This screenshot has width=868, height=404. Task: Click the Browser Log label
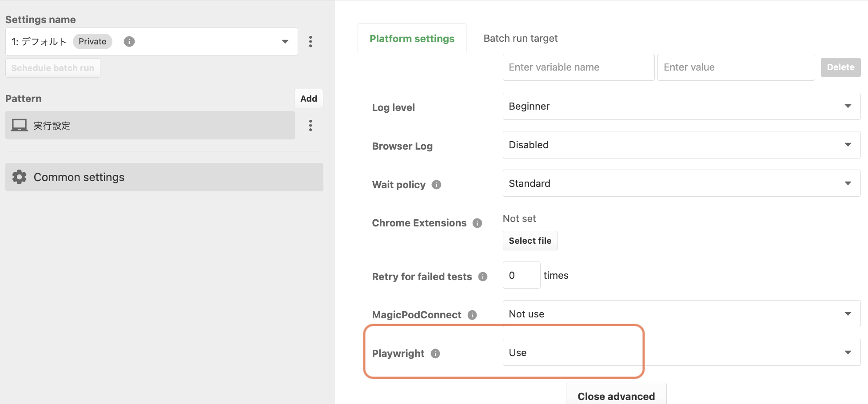coord(402,146)
